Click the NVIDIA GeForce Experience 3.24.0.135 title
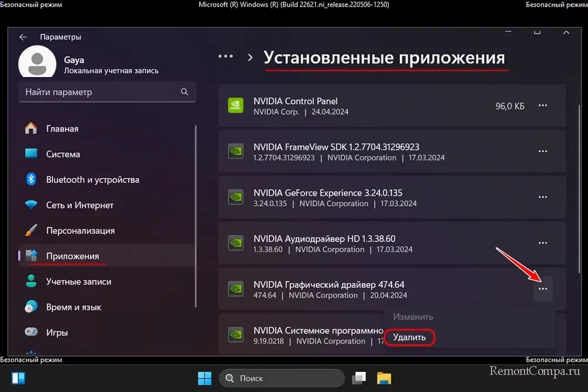Viewport: 588px width, 392px height. pyautogui.click(x=328, y=192)
